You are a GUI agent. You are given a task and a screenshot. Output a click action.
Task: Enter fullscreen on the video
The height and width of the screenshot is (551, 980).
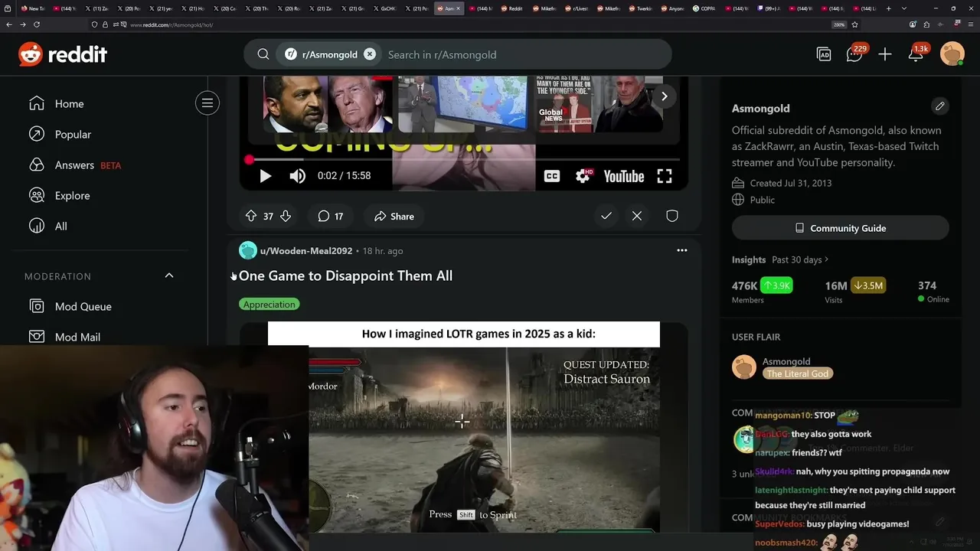(x=665, y=176)
